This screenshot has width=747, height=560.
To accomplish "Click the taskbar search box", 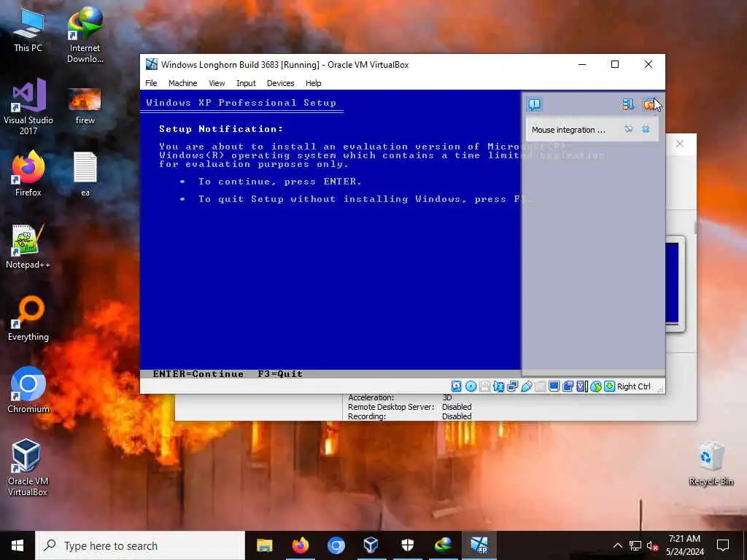I will (140, 545).
